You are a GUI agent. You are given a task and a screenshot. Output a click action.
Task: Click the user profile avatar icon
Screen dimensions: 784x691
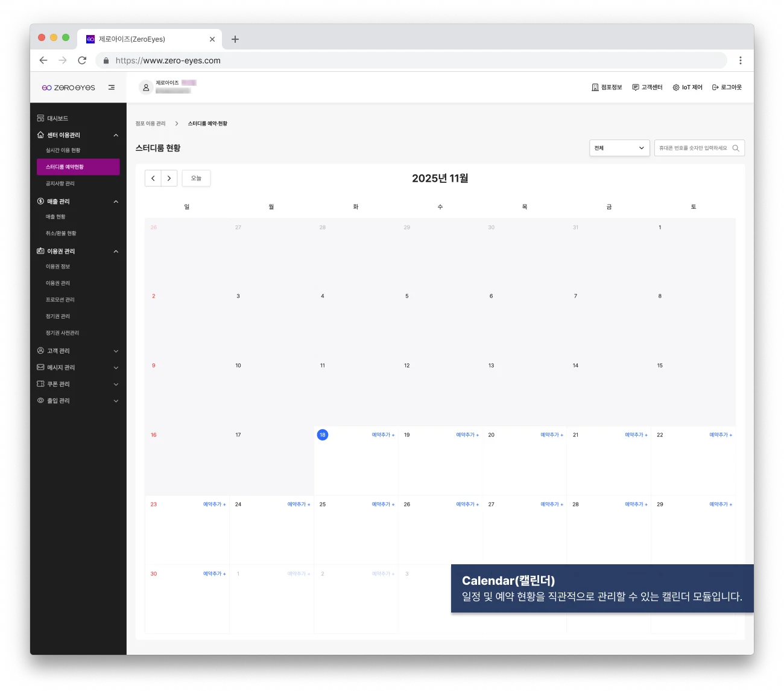pyautogui.click(x=146, y=88)
